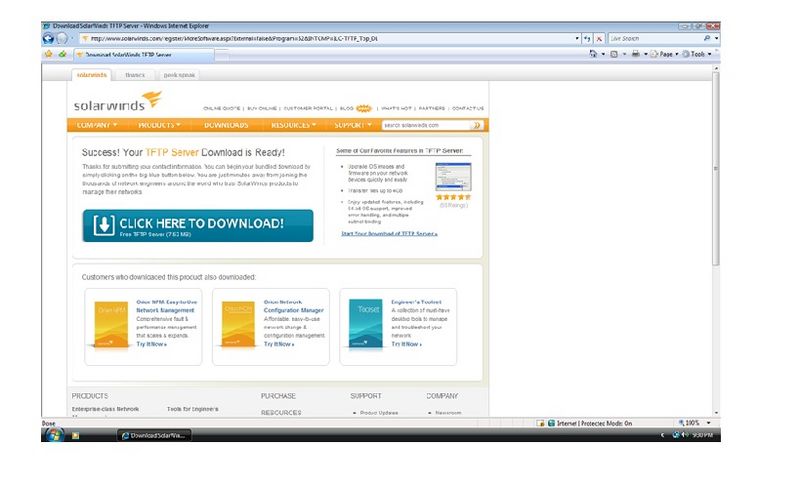The width and height of the screenshot is (800, 485).
Task: Click the Windows Start orb
Action: point(54,435)
